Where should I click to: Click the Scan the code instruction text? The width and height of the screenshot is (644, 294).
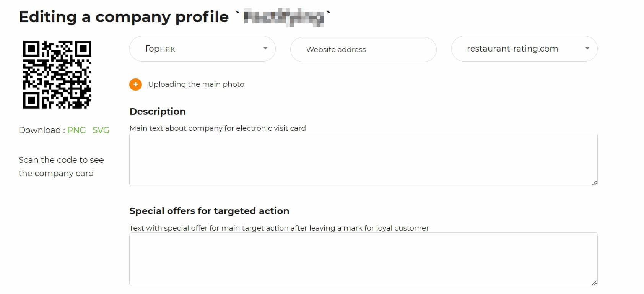(61, 167)
